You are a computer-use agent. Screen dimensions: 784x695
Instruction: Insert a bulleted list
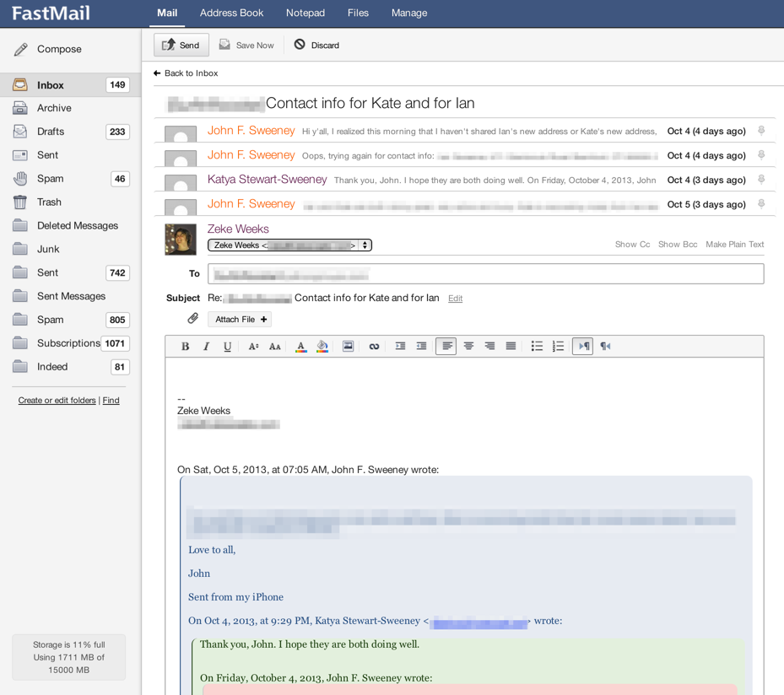pos(537,346)
